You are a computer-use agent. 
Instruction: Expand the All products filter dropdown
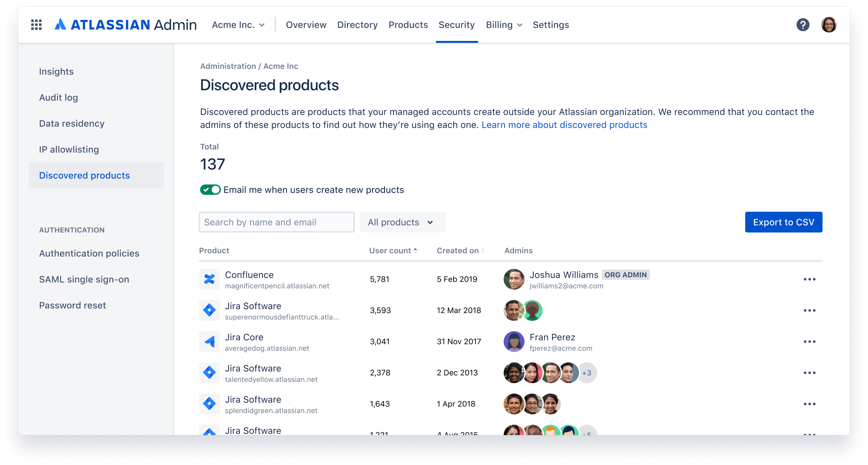click(x=400, y=222)
